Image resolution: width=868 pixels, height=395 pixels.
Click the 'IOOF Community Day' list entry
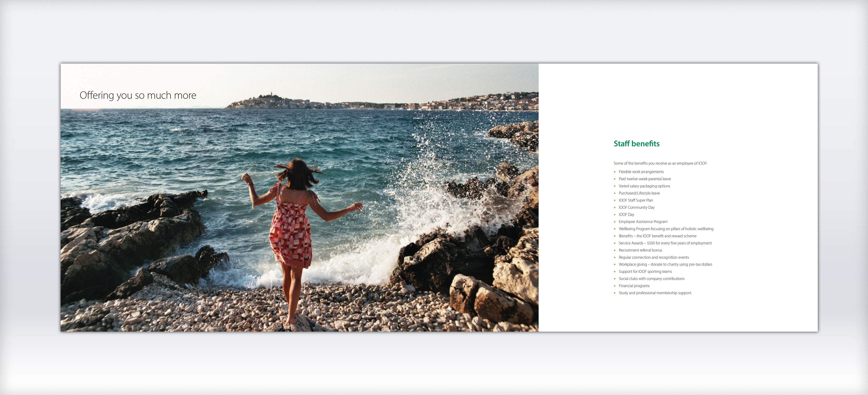click(x=636, y=207)
